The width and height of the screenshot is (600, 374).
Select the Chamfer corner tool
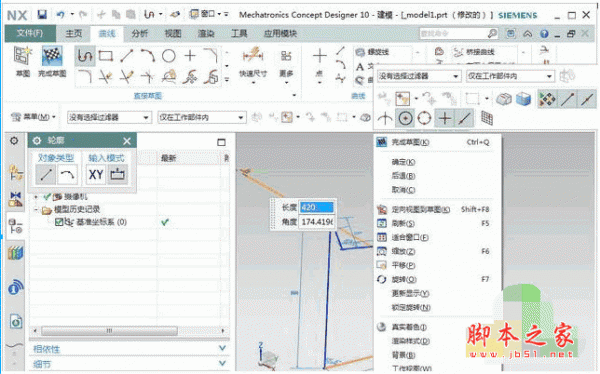[x=211, y=56]
